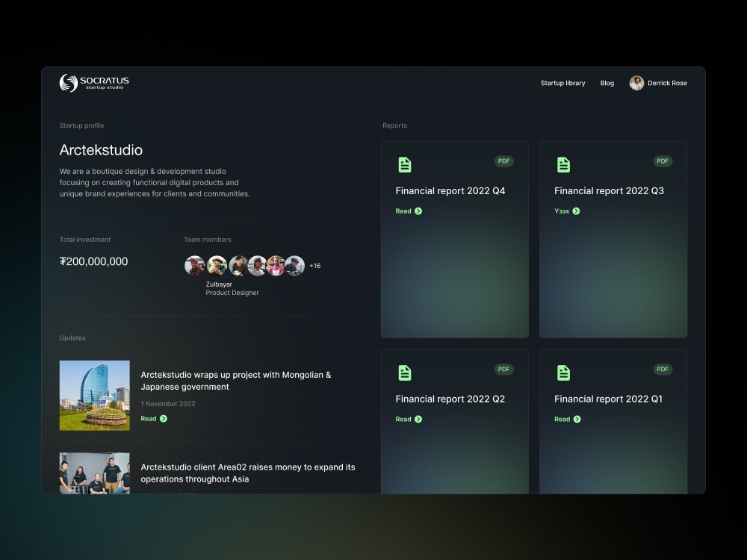Click the boutique design studio description text

click(x=155, y=182)
